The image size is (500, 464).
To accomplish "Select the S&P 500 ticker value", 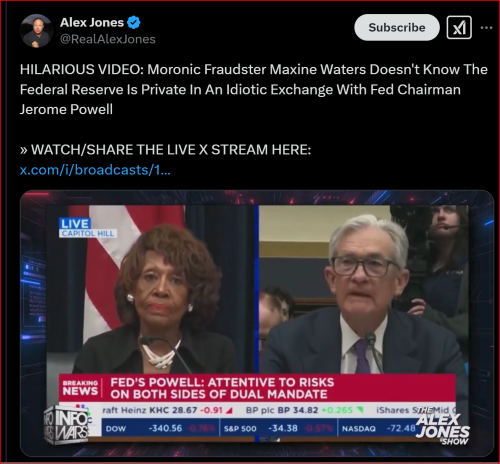I will 283,428.
